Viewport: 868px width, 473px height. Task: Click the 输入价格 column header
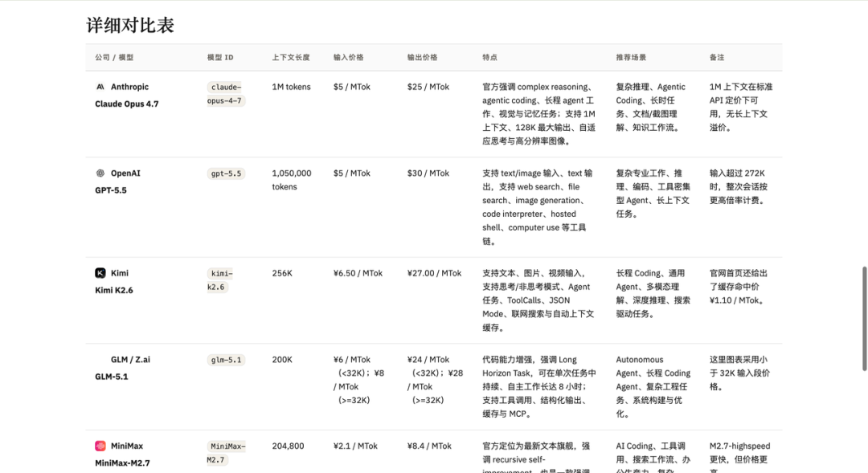coord(348,58)
